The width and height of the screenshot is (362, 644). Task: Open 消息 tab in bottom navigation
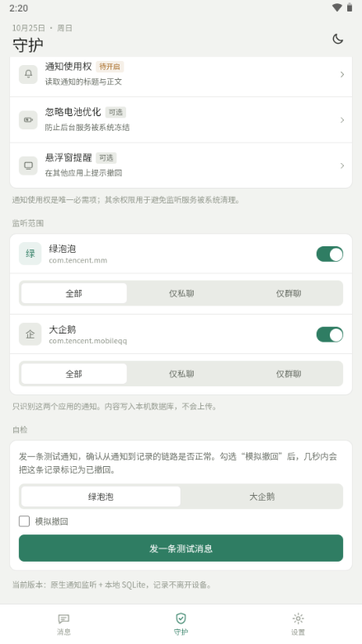(63, 624)
